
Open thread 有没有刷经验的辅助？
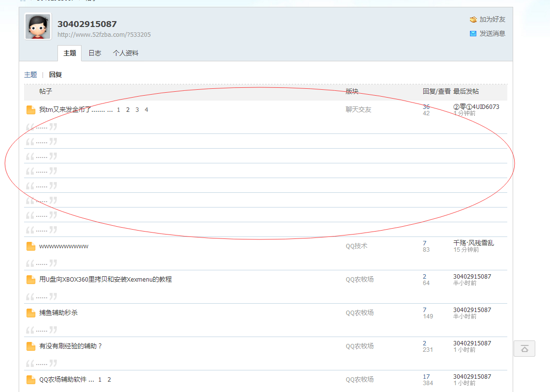click(x=71, y=346)
